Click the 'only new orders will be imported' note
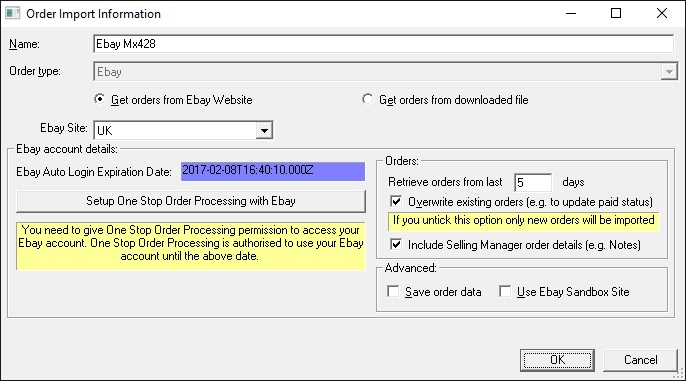Screen dimensions: 686x381 (524, 220)
